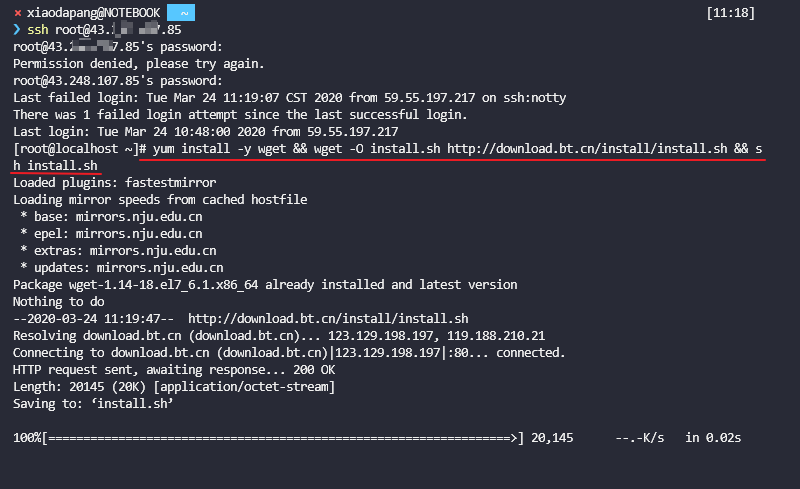This screenshot has width=800, height=489.
Task: Open the install.sh URL on the wget timestamp line
Action: 328,319
